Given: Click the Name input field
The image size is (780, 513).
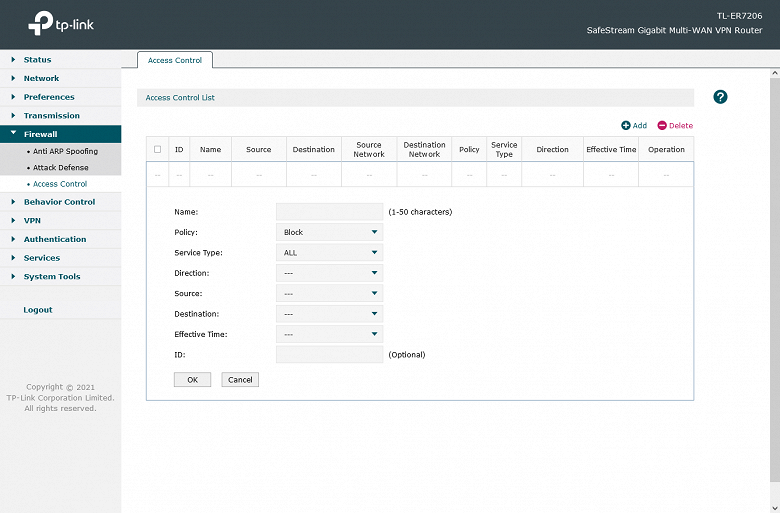Looking at the screenshot, I should [329, 212].
